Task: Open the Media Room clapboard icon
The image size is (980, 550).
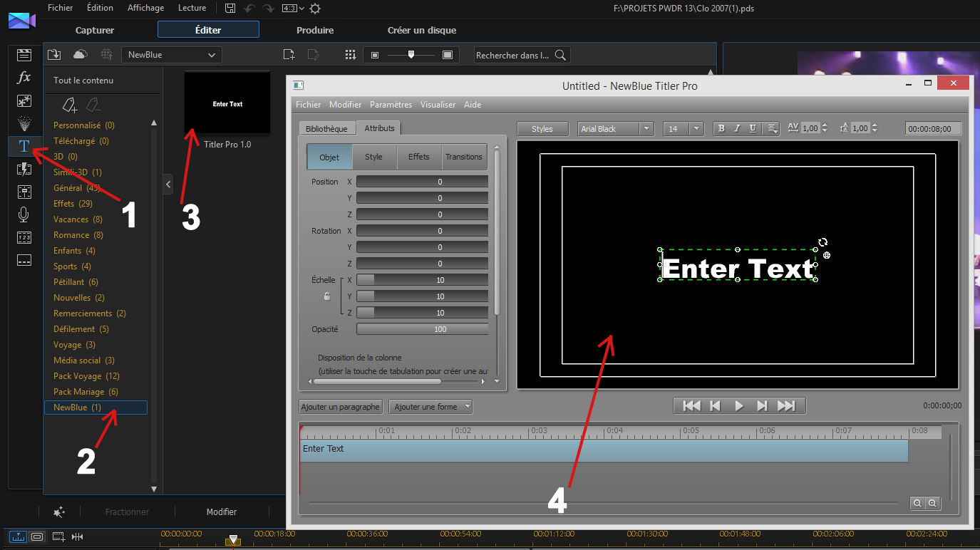Action: pyautogui.click(x=24, y=55)
